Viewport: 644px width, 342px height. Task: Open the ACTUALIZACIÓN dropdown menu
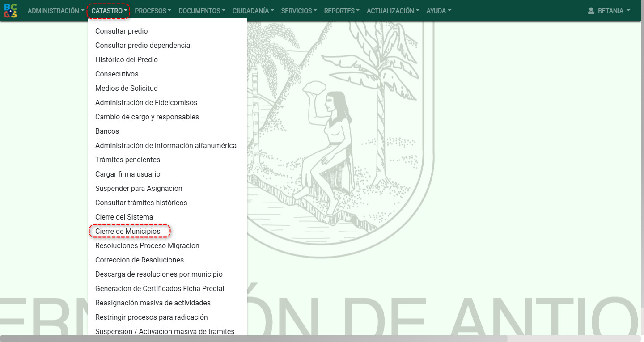393,11
